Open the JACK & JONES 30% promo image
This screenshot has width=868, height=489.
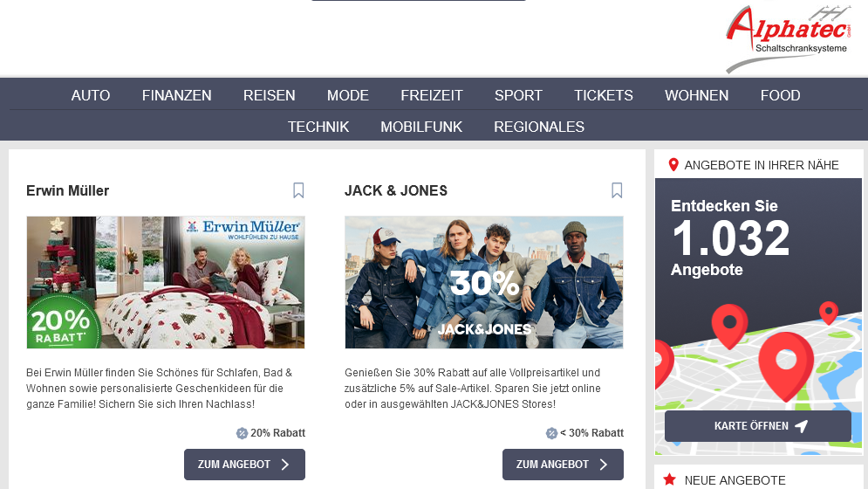[x=484, y=282]
